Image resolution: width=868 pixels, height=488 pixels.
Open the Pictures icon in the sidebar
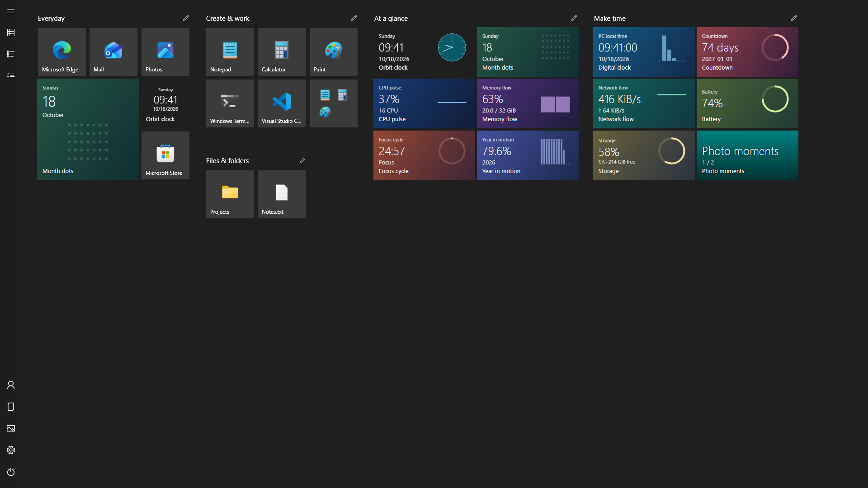[x=11, y=428]
